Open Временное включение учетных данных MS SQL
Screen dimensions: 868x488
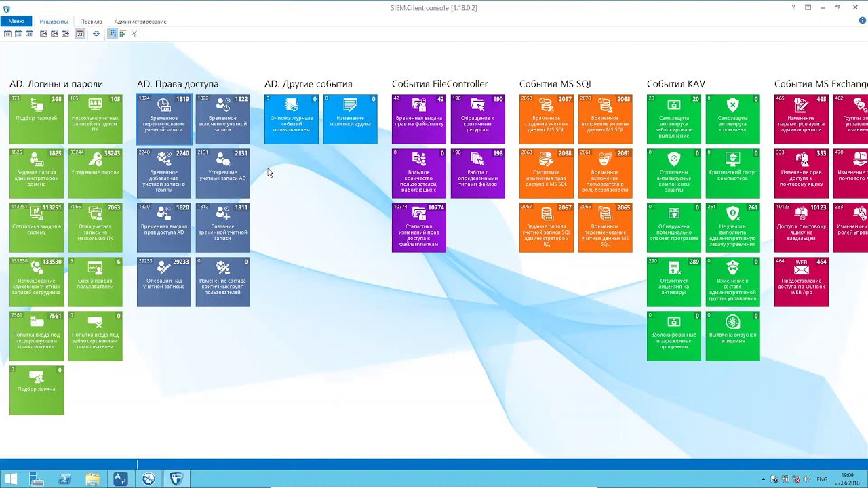tap(606, 119)
